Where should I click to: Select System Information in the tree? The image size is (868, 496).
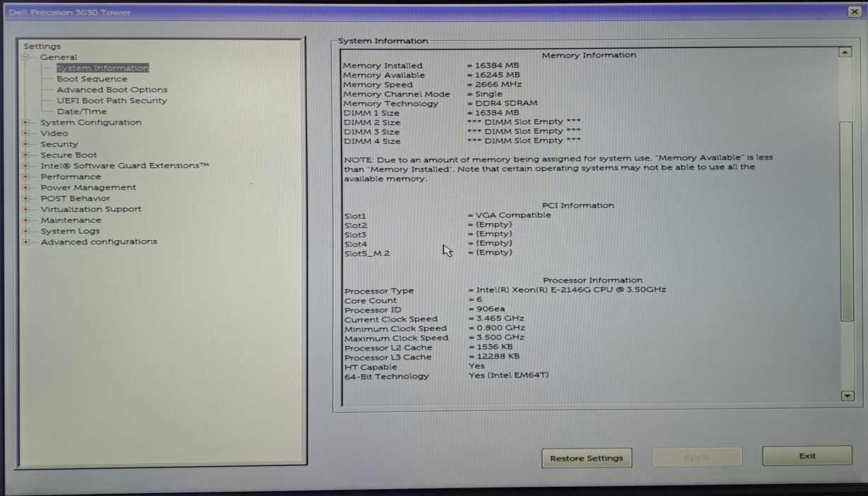pos(103,68)
